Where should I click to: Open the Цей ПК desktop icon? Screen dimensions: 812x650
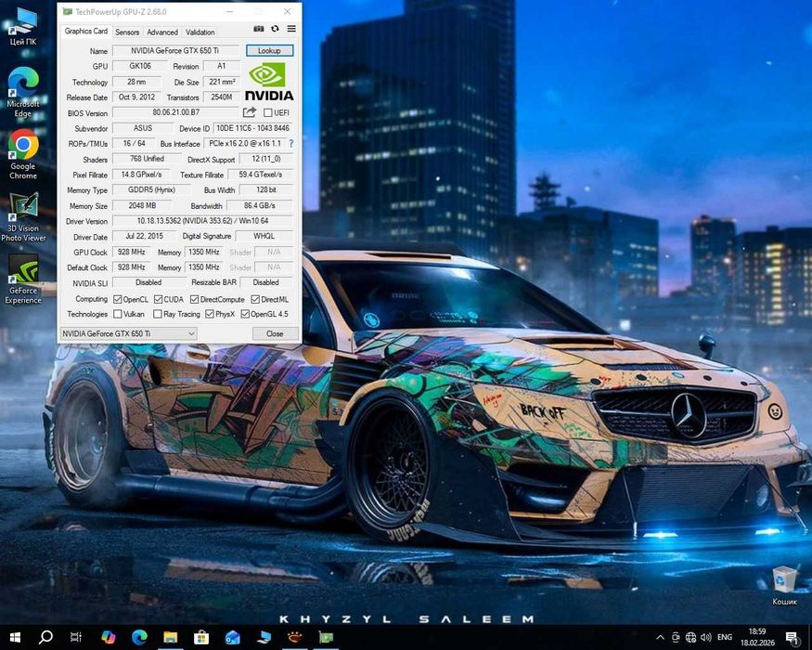(x=23, y=27)
